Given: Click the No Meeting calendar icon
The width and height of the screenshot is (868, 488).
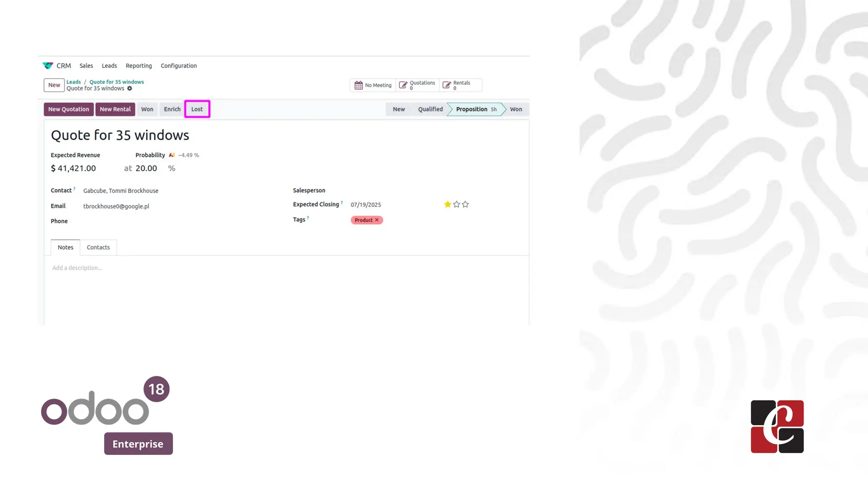Looking at the screenshot, I should [x=359, y=85].
